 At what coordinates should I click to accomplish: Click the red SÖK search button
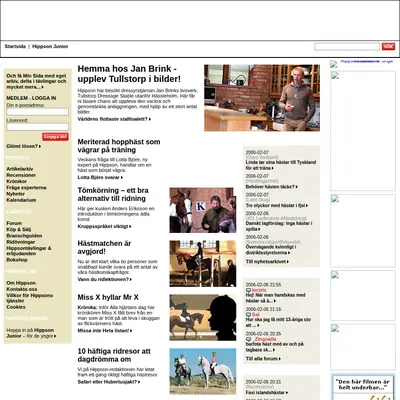coord(388,47)
